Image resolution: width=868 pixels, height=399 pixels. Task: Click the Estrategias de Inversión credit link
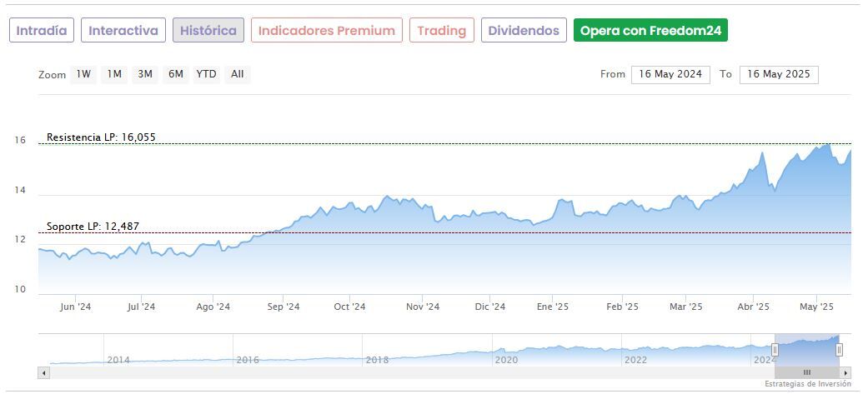click(x=807, y=384)
